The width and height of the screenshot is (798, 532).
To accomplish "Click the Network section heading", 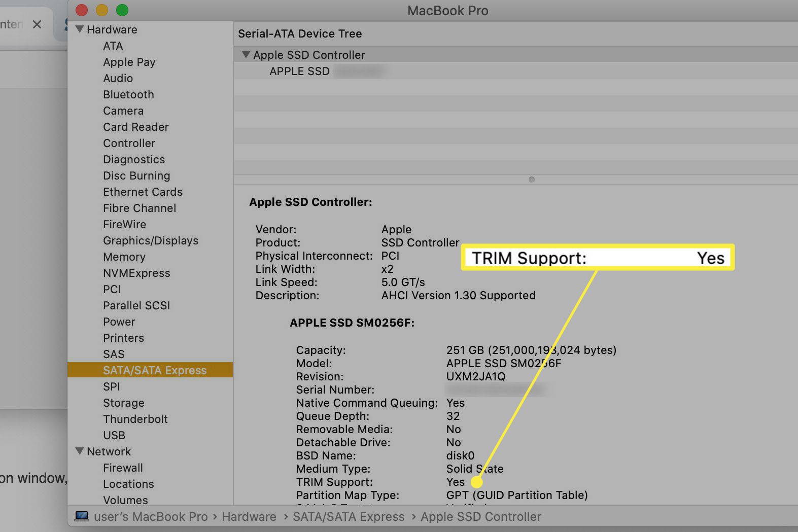I will point(109,451).
